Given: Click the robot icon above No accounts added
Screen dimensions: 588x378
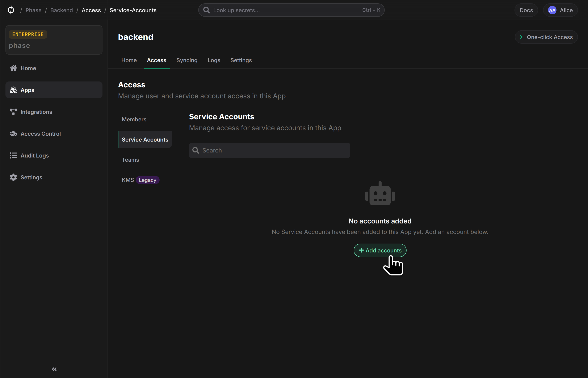Looking at the screenshot, I should 380,193.
